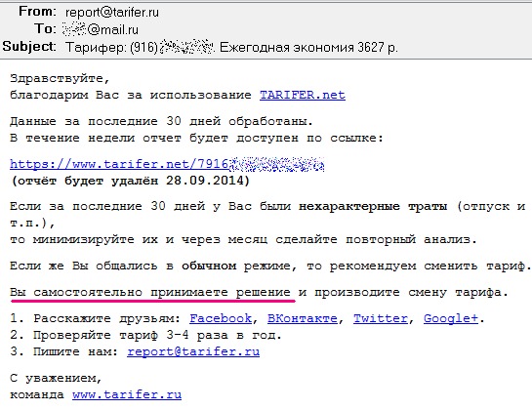Click the @mail.ru recipient address

point(101,30)
